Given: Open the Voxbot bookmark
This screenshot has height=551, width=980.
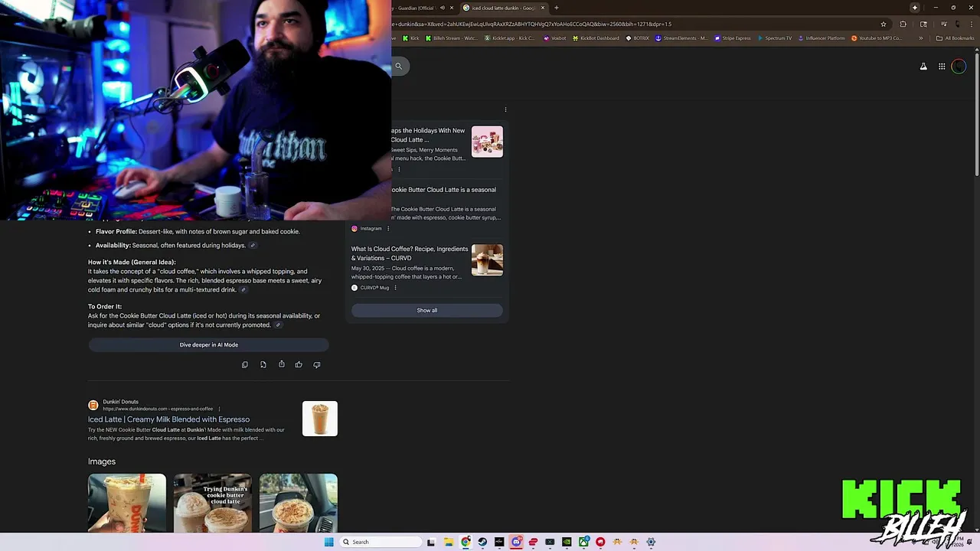Looking at the screenshot, I should tap(555, 37).
